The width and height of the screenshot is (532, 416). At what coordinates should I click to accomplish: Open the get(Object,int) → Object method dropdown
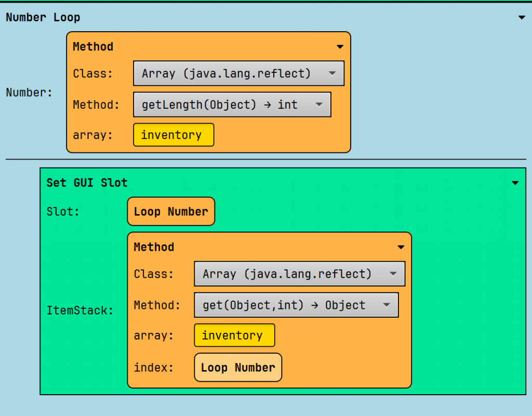tap(296, 306)
